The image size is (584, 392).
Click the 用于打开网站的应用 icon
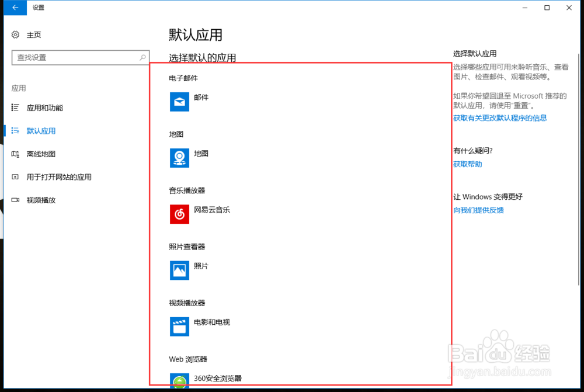tap(15, 177)
